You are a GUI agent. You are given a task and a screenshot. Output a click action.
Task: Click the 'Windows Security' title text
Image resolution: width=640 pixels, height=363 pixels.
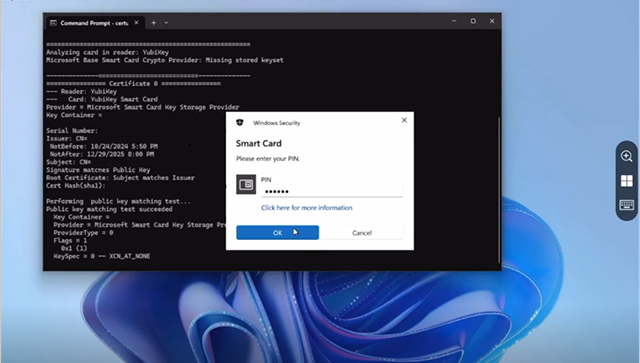pos(276,123)
